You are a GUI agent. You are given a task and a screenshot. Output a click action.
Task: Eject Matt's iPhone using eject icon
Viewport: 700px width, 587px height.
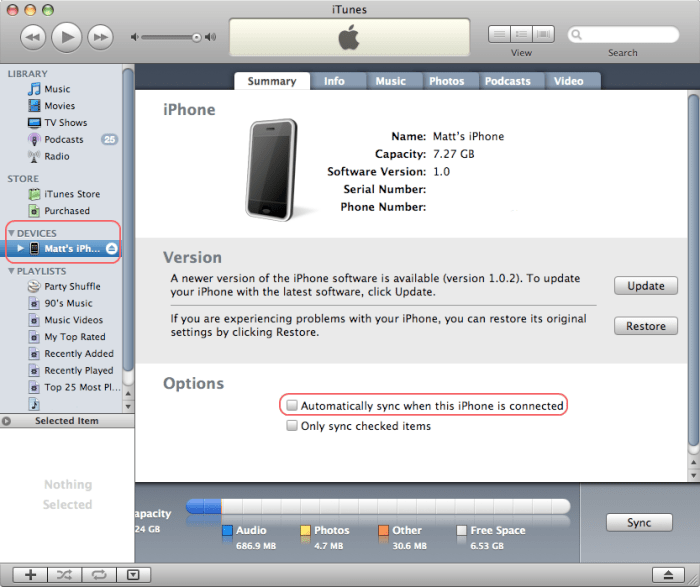(x=112, y=249)
